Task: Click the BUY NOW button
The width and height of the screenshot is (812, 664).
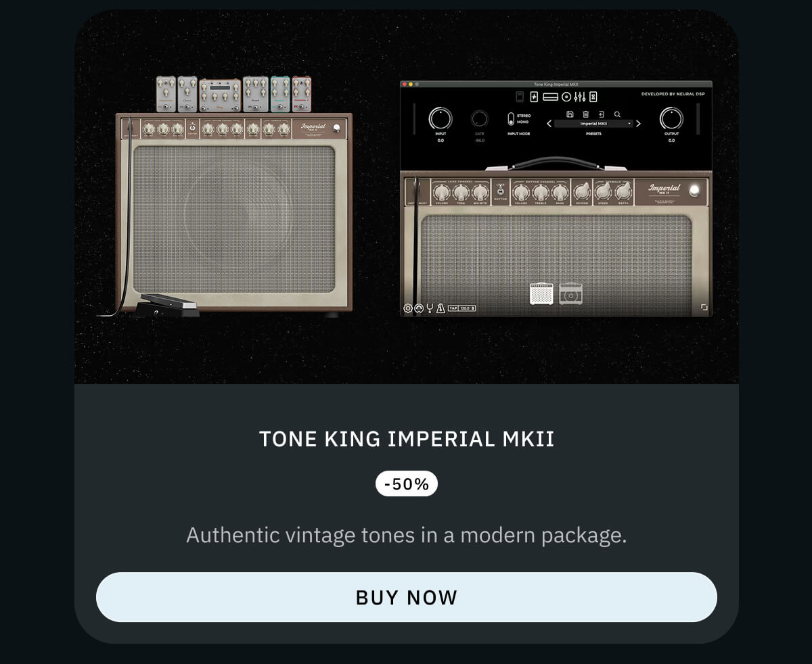Action: 406,597
